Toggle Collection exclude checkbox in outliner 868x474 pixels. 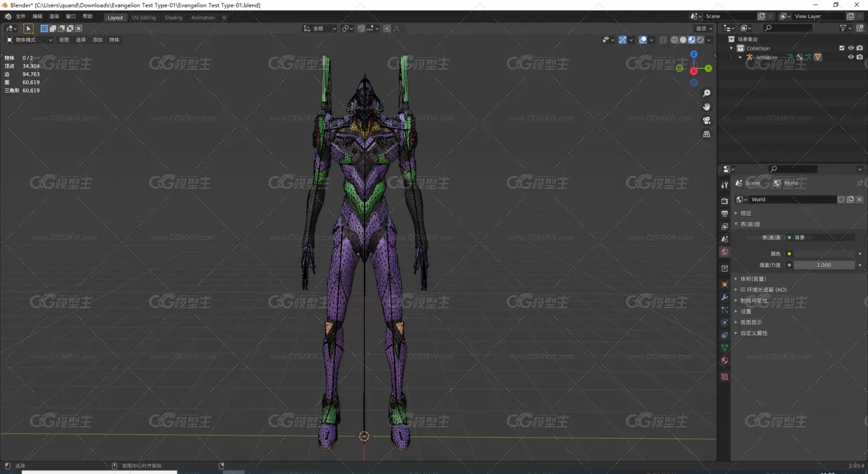[842, 48]
